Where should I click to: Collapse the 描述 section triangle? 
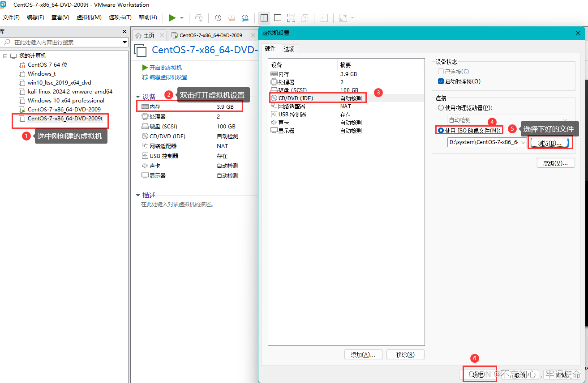138,195
